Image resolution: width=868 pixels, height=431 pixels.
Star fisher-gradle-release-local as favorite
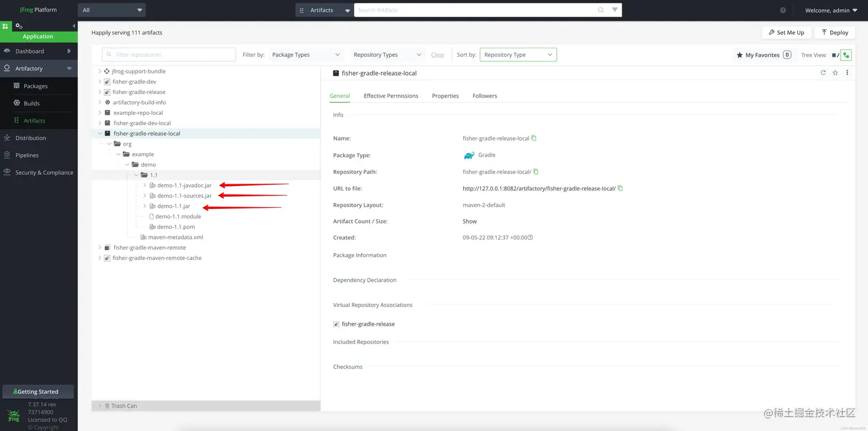click(x=835, y=73)
